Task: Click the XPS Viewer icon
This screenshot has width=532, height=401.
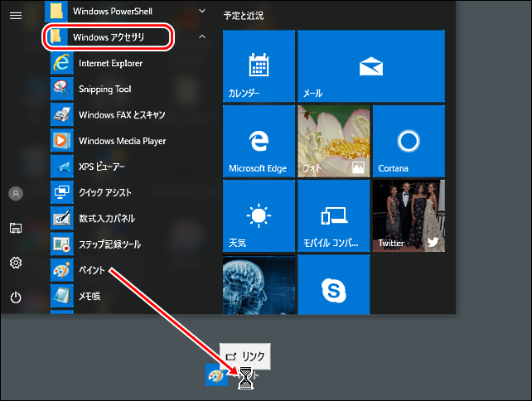Action: point(62,167)
